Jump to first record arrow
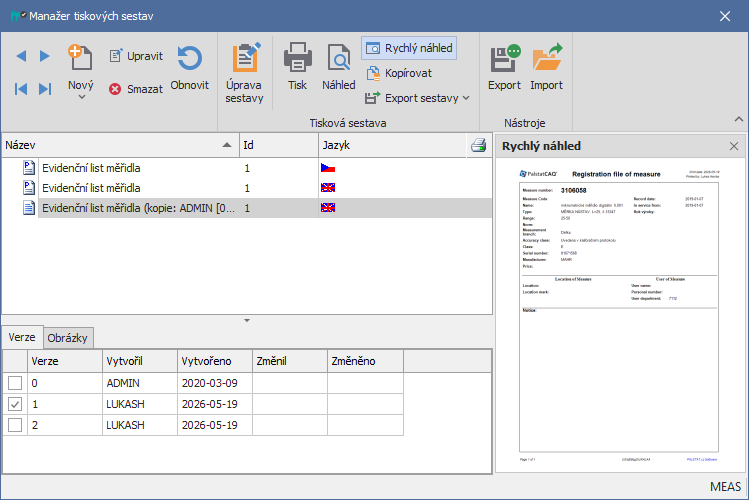 coord(21,89)
